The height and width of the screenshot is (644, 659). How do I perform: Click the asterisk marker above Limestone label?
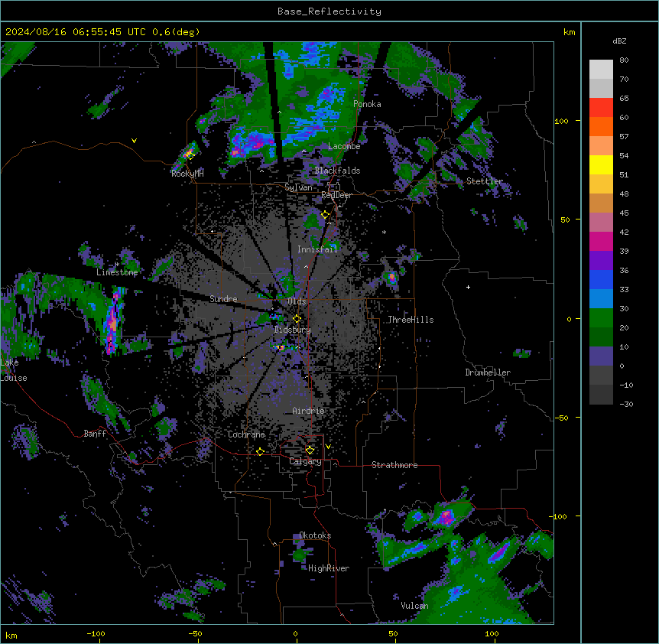(117, 265)
